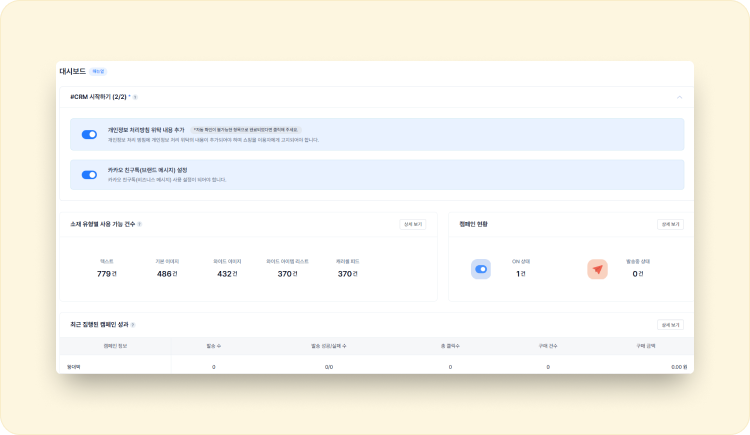Open 상세 보기 for 캠페인 현황

tap(670, 224)
